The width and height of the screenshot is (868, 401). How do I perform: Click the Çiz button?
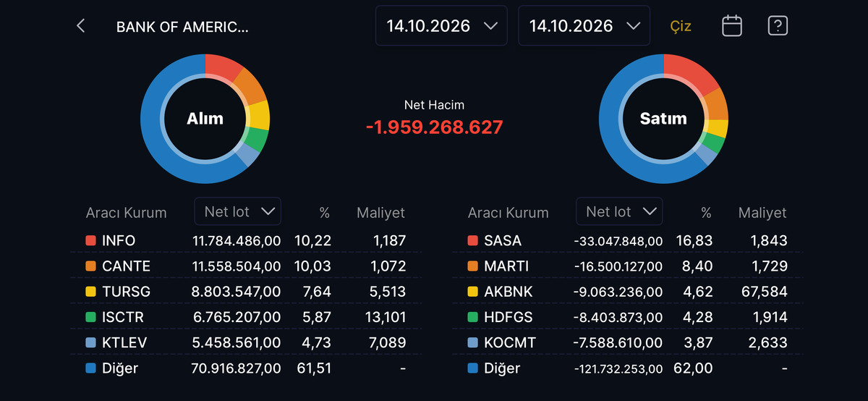coord(681,27)
